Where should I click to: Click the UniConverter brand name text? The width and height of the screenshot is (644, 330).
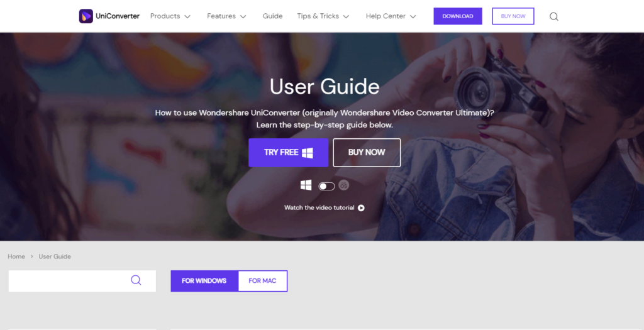pos(118,16)
